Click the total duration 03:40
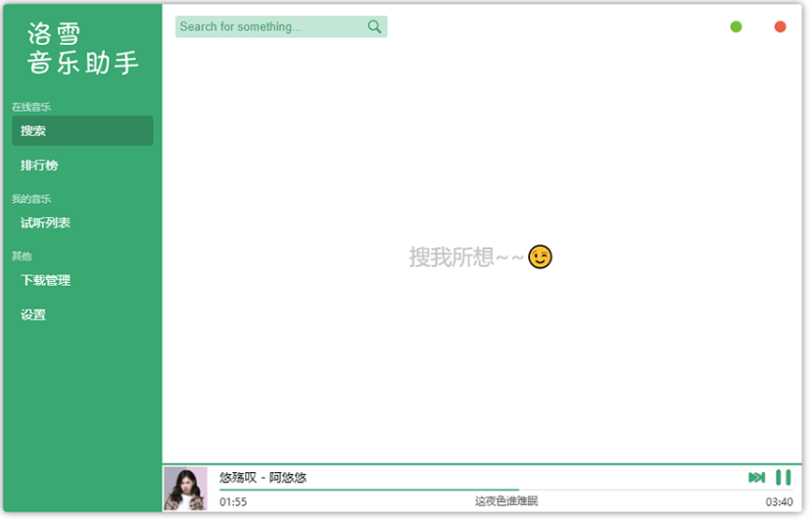Screen dimensions: 812x520 tap(779, 501)
